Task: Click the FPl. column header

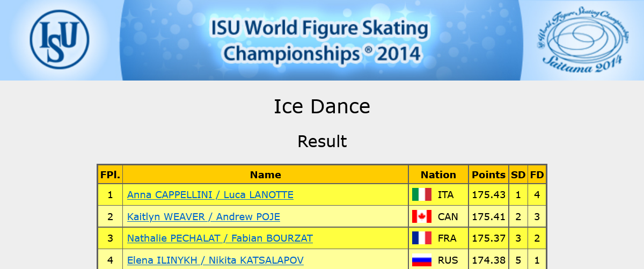Action: click(x=110, y=175)
